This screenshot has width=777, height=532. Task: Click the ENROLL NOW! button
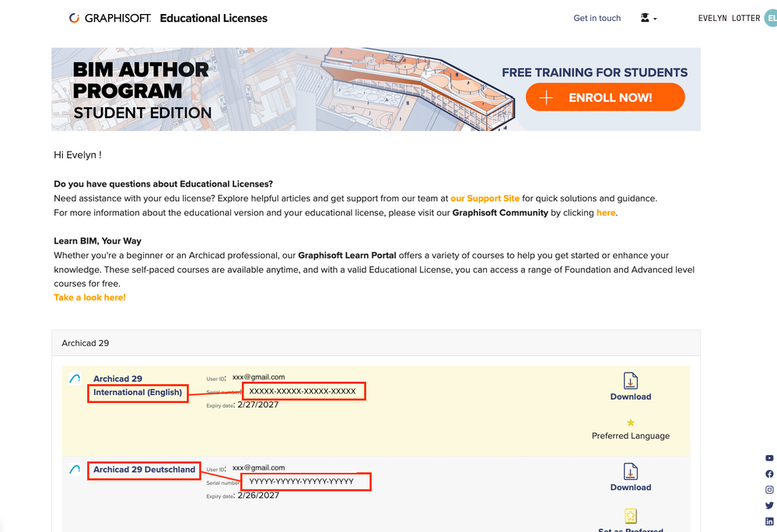click(605, 97)
